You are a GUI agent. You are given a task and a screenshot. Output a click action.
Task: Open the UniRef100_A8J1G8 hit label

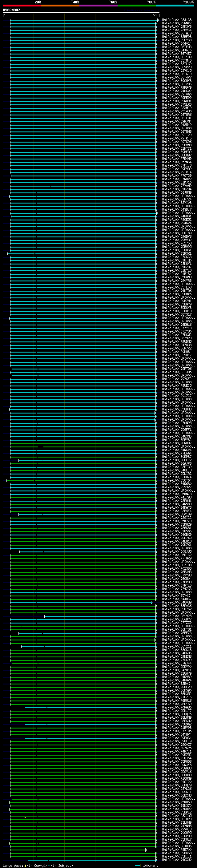click(176, 20)
